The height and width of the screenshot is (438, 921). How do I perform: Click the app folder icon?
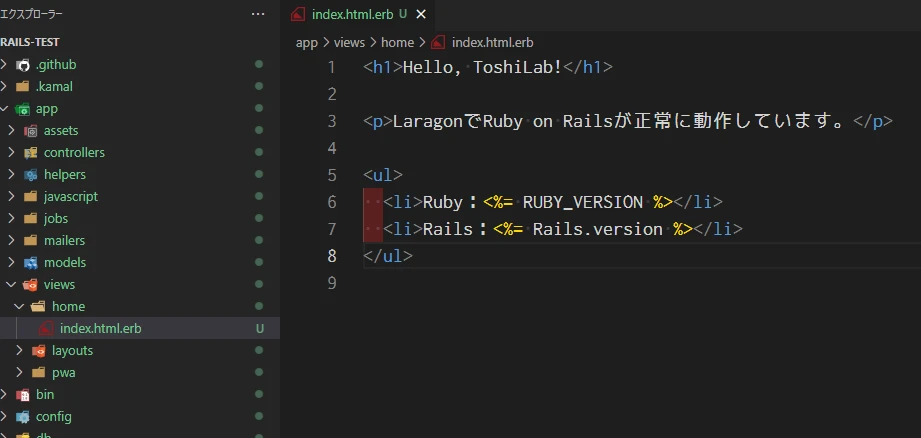23,109
